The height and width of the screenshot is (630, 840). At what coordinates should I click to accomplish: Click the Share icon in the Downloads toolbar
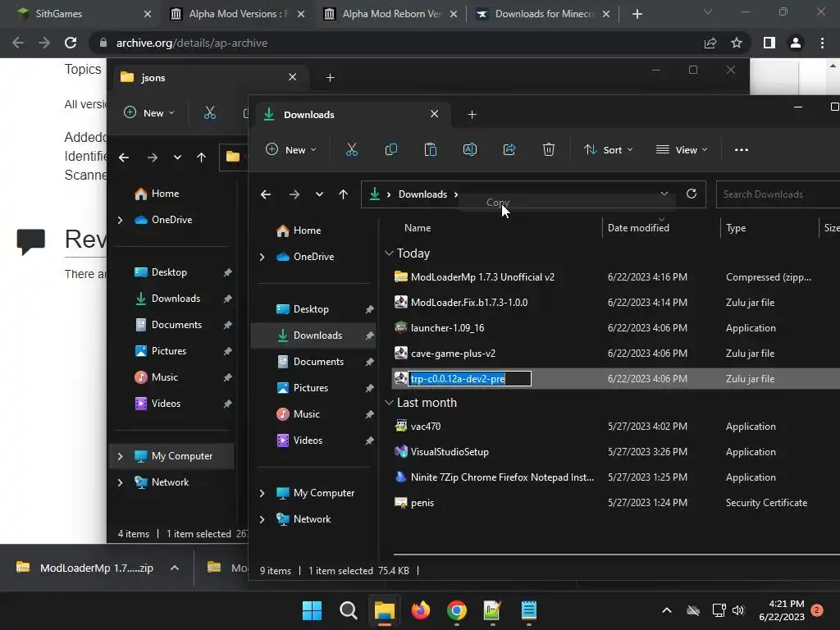pyautogui.click(x=509, y=150)
